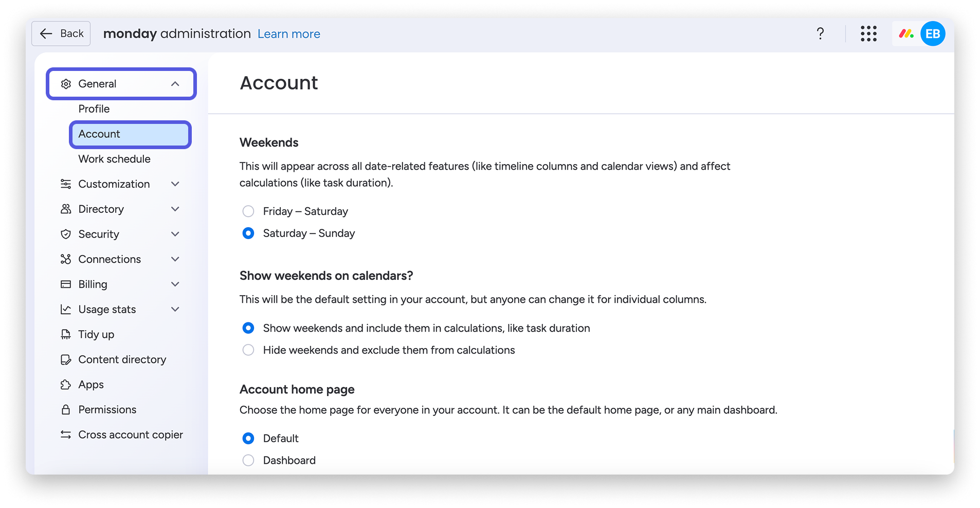Select the Directory people icon
Image resolution: width=980 pixels, height=508 pixels.
tap(66, 209)
